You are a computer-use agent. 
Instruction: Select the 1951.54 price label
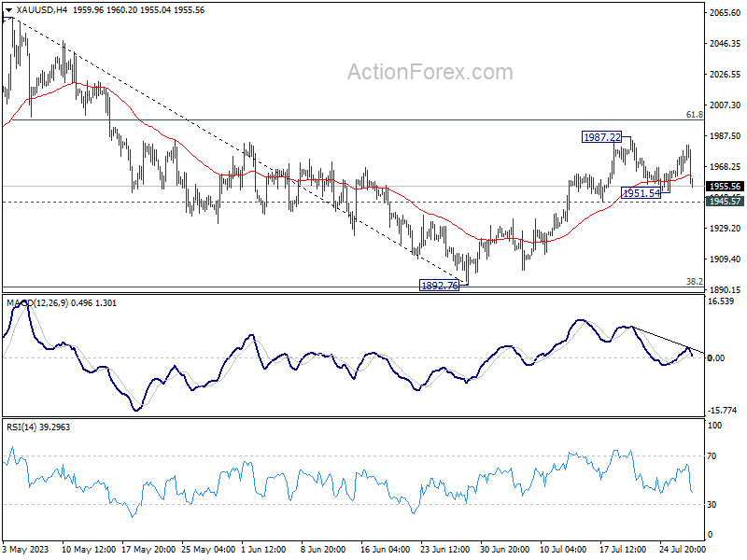(641, 193)
